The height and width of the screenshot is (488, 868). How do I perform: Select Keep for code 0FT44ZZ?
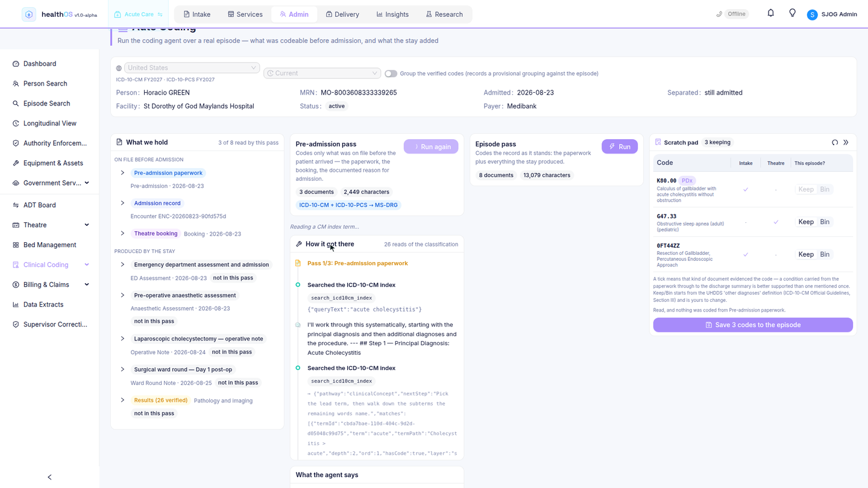pyautogui.click(x=806, y=254)
